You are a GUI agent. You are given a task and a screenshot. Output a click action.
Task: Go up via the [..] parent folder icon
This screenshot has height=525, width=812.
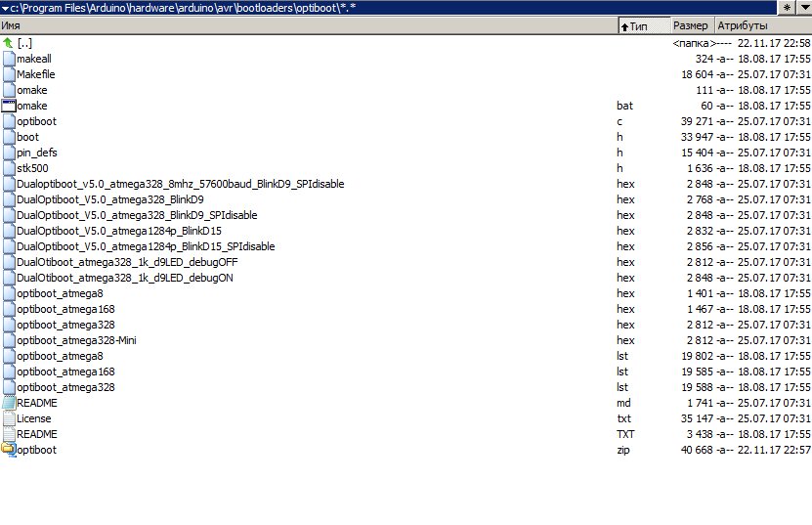pyautogui.click(x=8, y=43)
